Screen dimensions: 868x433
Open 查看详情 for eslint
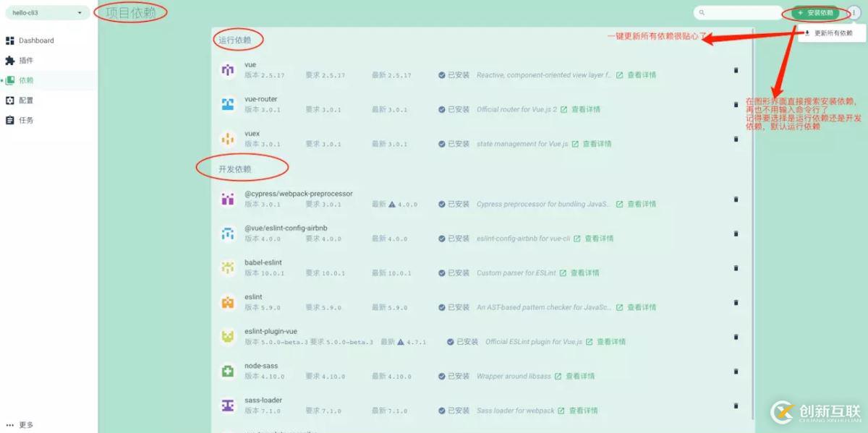636,307
